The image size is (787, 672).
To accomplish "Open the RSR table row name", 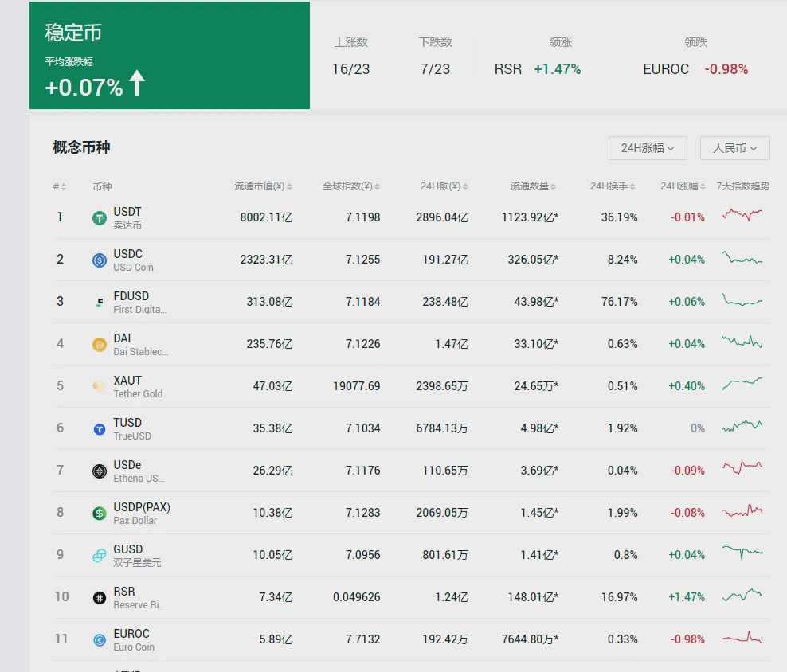I will (x=124, y=591).
